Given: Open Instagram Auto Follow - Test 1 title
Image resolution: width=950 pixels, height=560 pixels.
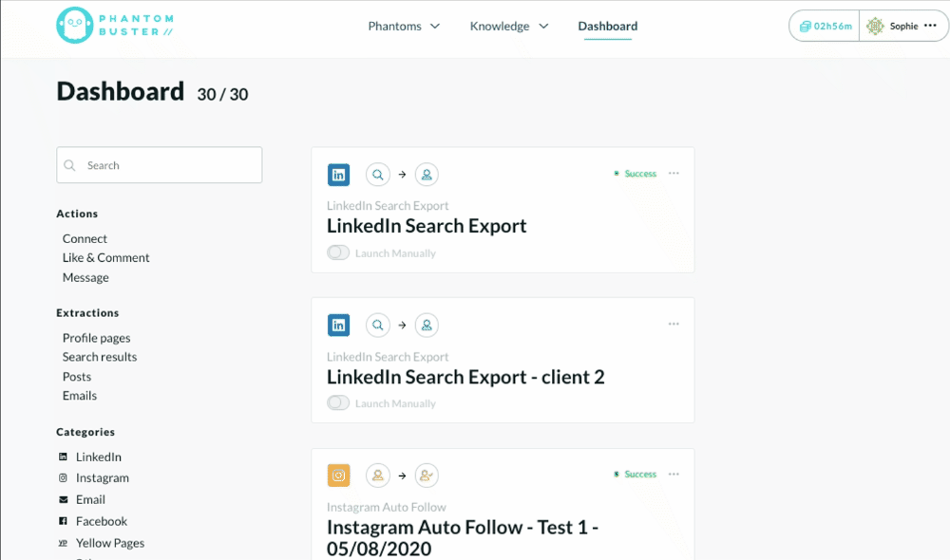Looking at the screenshot, I should (463, 537).
